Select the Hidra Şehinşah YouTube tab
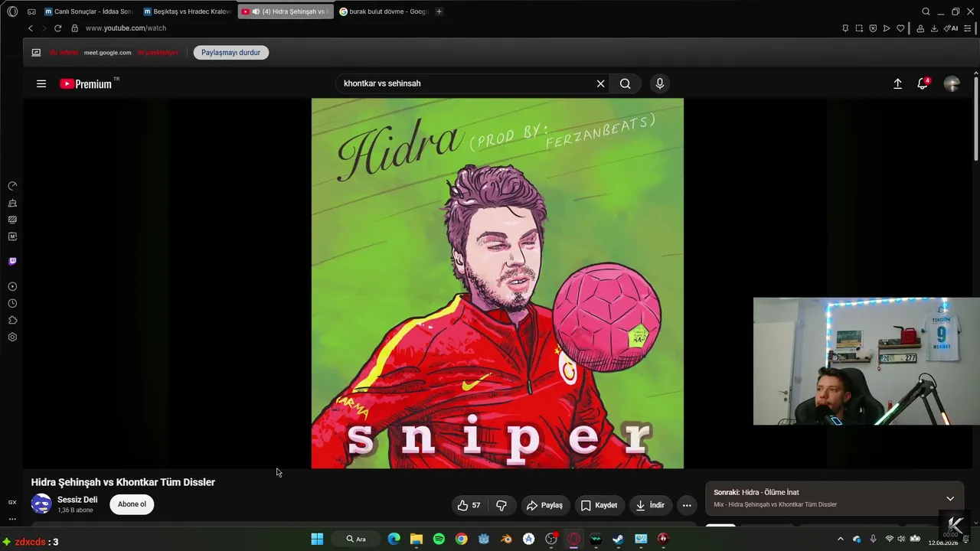The image size is (980, 551). [x=286, y=11]
